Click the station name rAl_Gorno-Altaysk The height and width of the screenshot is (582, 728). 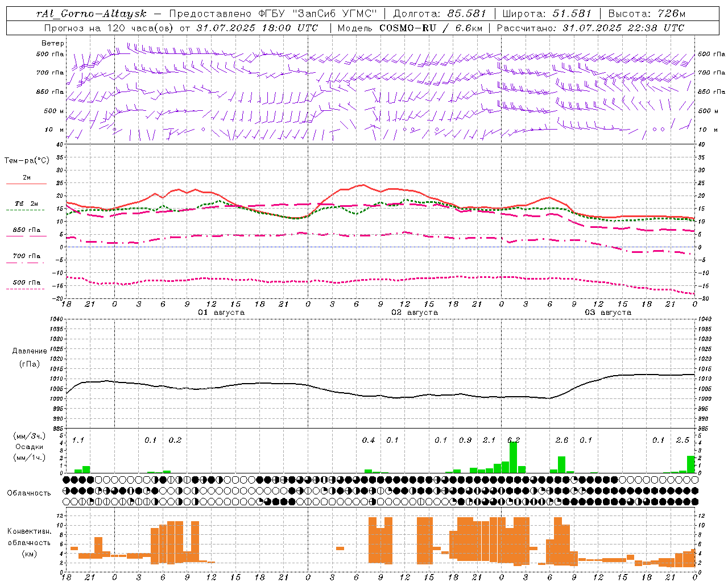pyautogui.click(x=91, y=14)
